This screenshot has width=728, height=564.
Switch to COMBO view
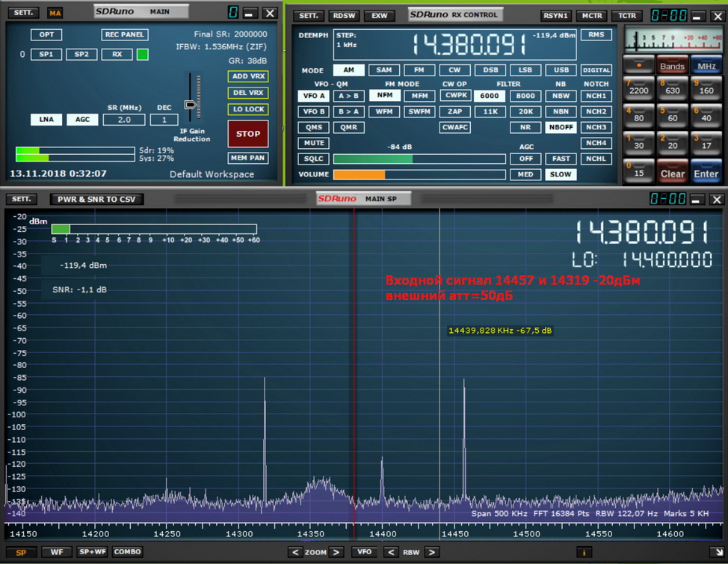click(127, 552)
